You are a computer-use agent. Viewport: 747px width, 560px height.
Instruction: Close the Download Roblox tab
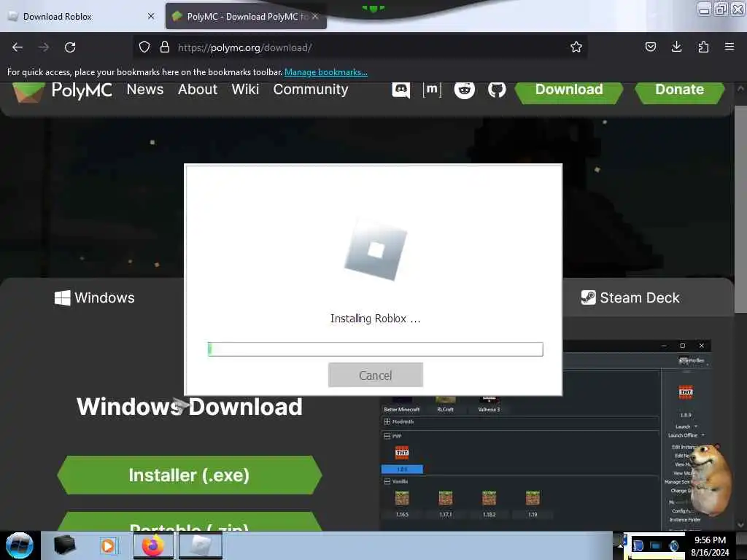[151, 16]
